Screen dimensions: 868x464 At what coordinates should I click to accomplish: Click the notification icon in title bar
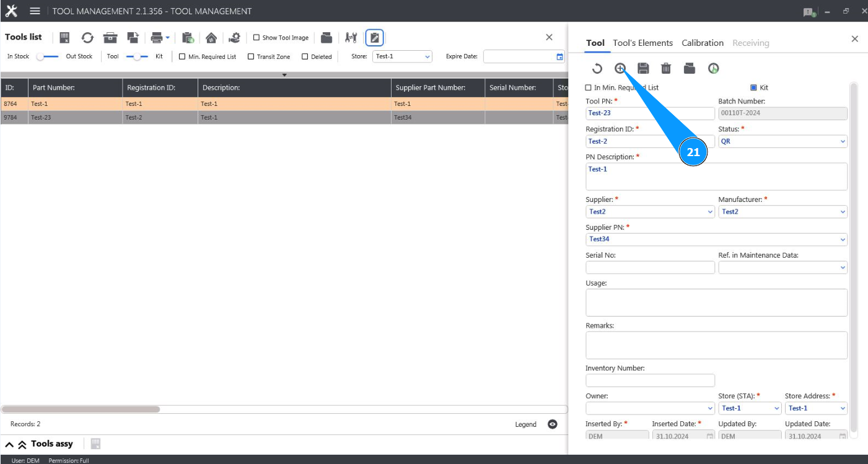click(x=809, y=12)
